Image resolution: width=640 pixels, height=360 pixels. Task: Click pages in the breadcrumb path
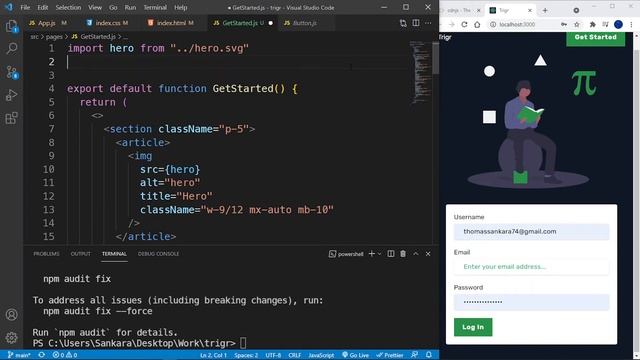pyautogui.click(x=54, y=37)
